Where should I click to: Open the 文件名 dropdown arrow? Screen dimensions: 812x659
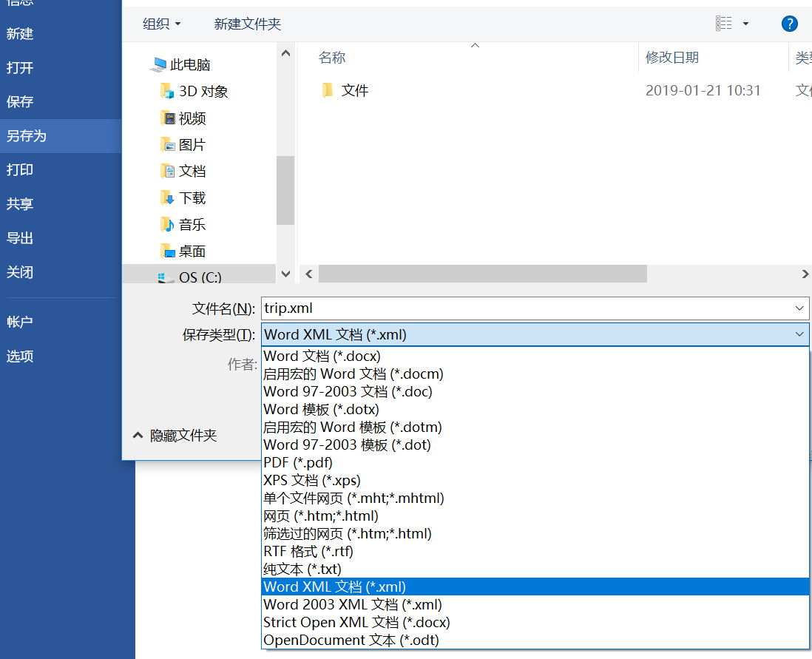(799, 308)
